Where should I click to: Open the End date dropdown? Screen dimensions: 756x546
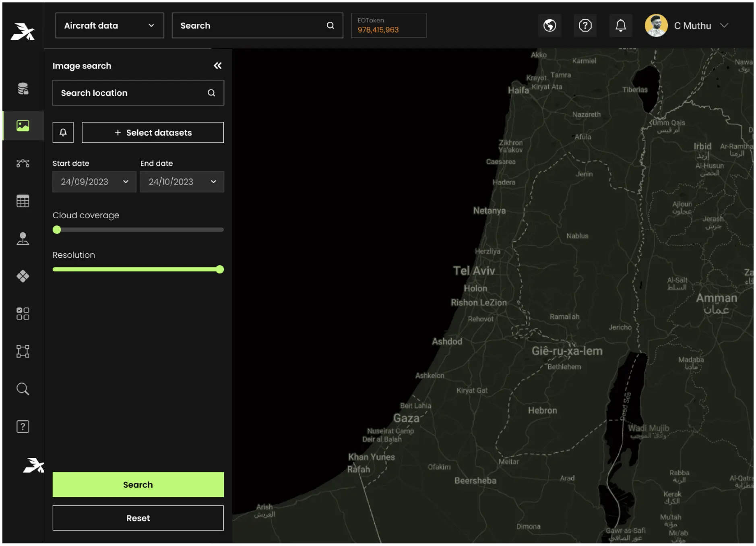coord(182,182)
